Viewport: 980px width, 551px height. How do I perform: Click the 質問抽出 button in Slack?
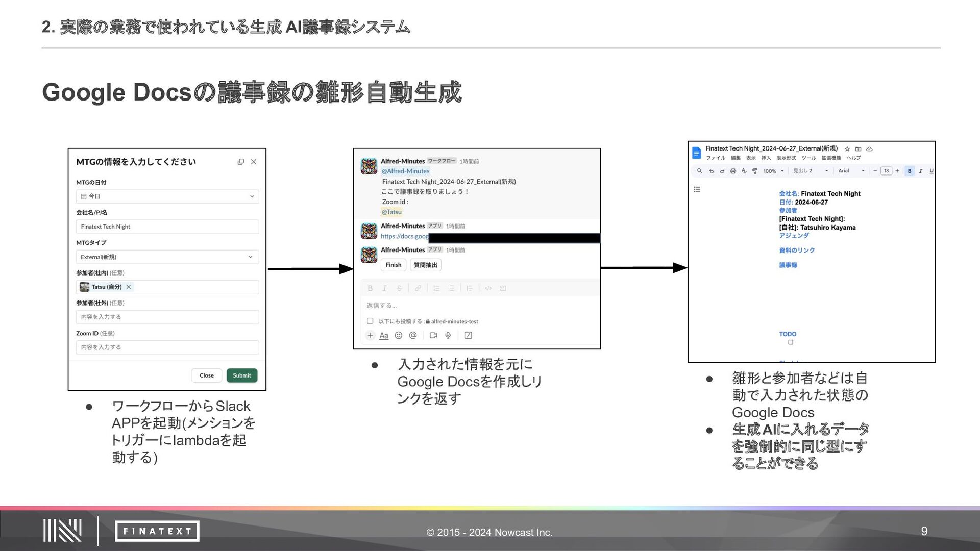point(425,265)
